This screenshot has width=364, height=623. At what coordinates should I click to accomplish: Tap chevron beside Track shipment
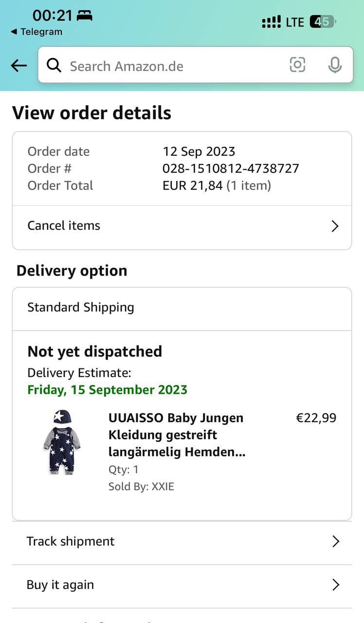point(335,541)
